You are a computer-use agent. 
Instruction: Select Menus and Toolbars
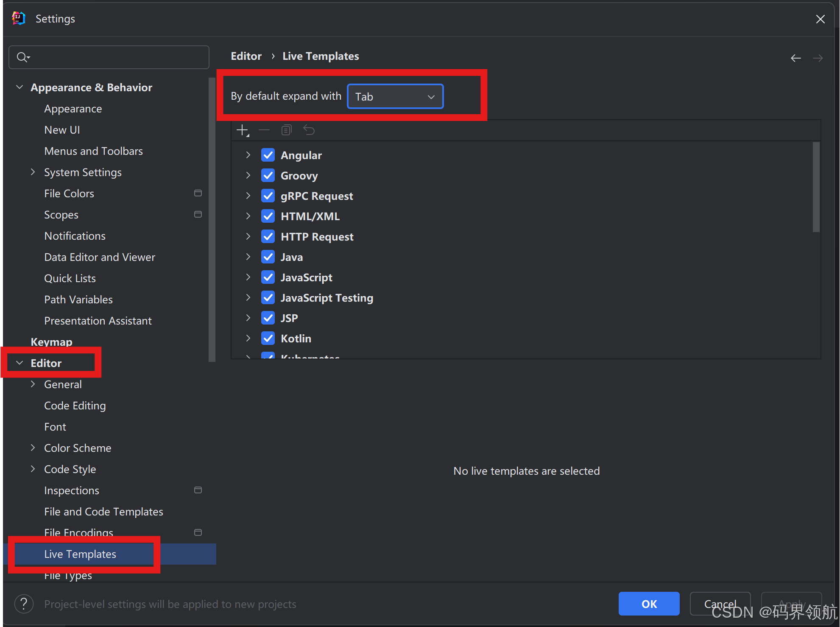[93, 151]
